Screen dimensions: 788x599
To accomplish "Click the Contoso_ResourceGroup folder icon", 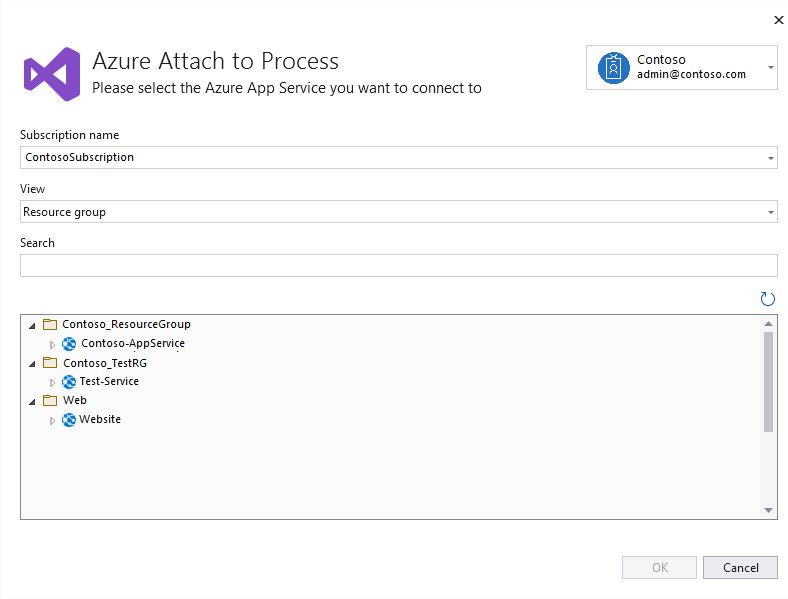I will [x=50, y=324].
